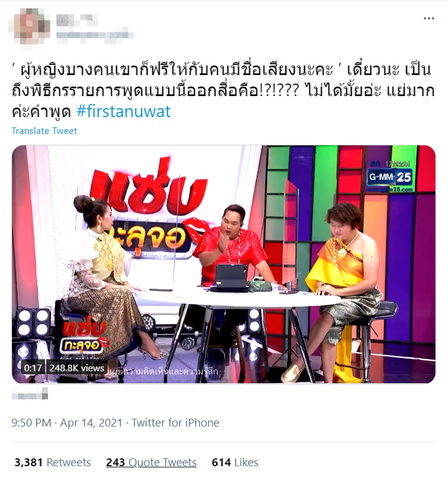The image size is (448, 477).
Task: Open the three-dot more options menu
Action: (429, 19)
